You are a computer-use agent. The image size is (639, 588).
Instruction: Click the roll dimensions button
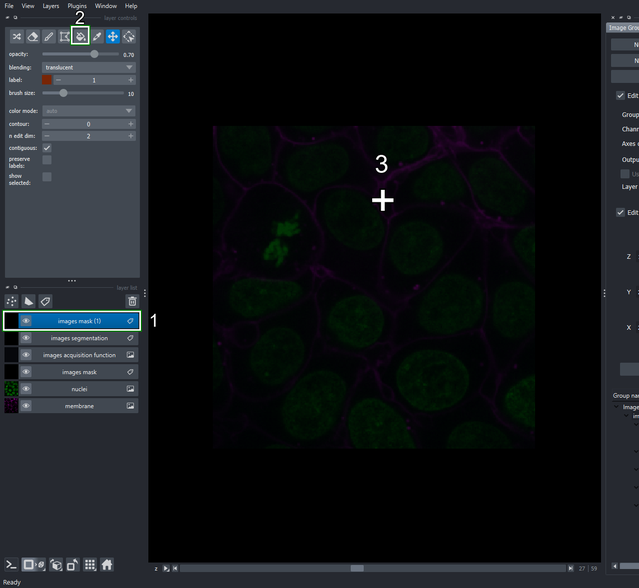pyautogui.click(x=56, y=565)
